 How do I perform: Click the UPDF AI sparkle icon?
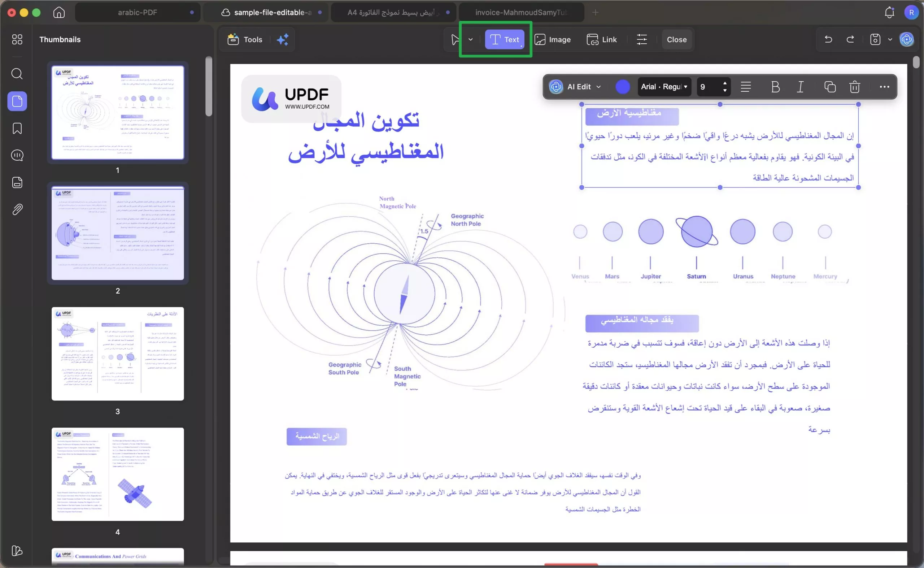(282, 39)
